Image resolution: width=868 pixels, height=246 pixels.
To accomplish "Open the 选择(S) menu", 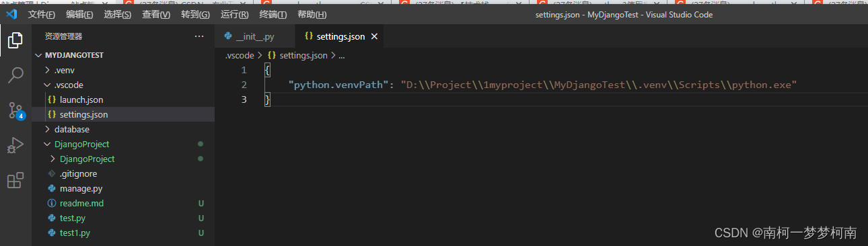I will point(118,14).
